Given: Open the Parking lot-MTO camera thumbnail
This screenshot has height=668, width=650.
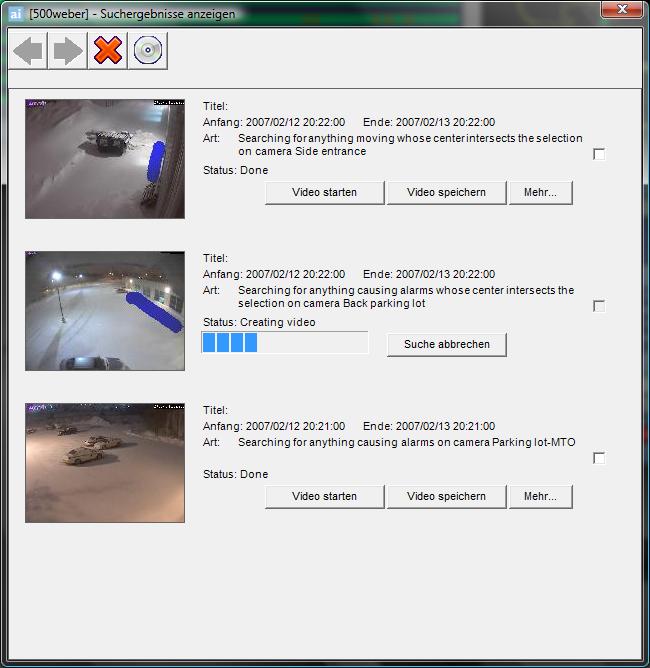Looking at the screenshot, I should click(105, 463).
